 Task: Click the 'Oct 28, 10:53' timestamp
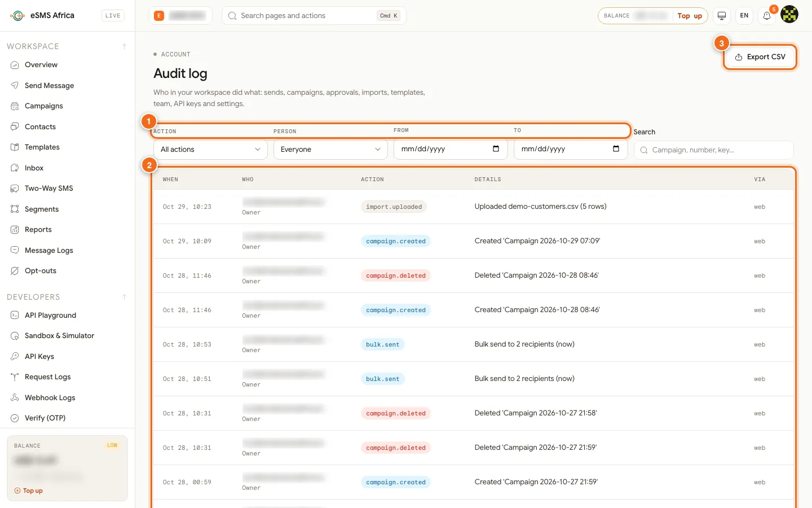coord(187,345)
